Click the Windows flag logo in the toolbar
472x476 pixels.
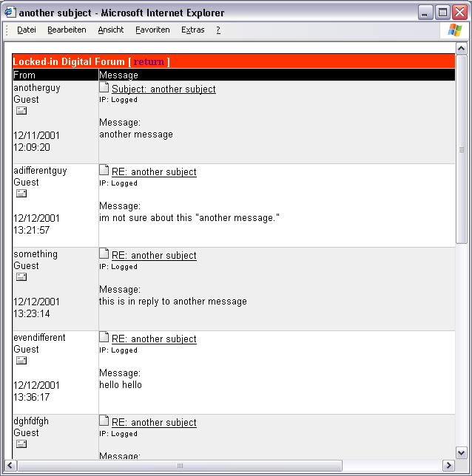click(455, 30)
